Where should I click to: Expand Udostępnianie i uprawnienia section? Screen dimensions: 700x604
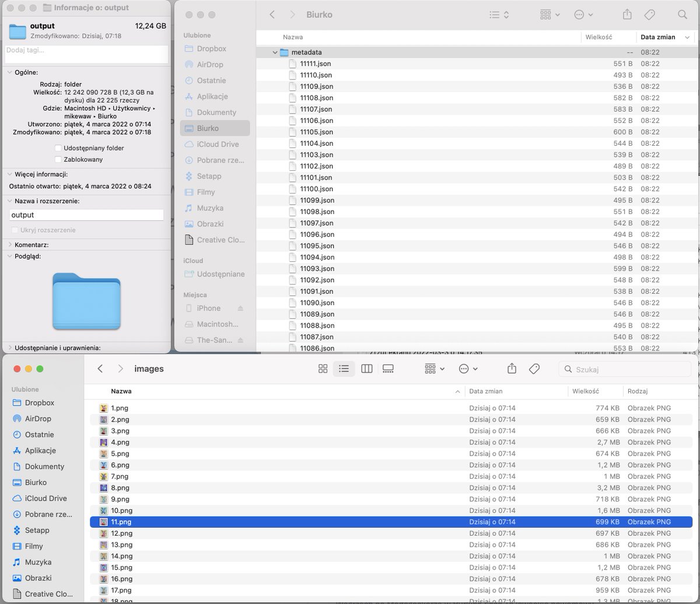pos(9,348)
